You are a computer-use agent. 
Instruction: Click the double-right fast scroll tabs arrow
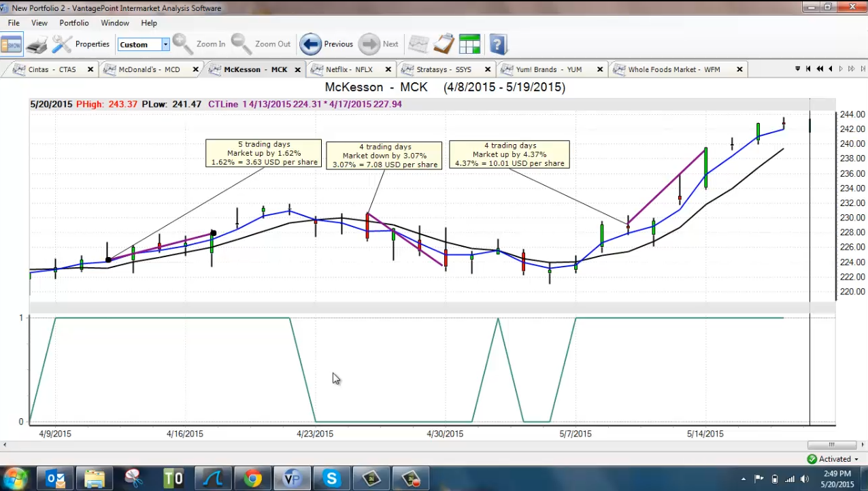tap(852, 69)
